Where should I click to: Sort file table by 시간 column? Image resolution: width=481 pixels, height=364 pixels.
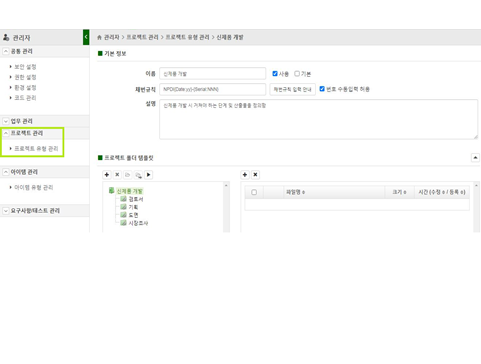point(442,192)
